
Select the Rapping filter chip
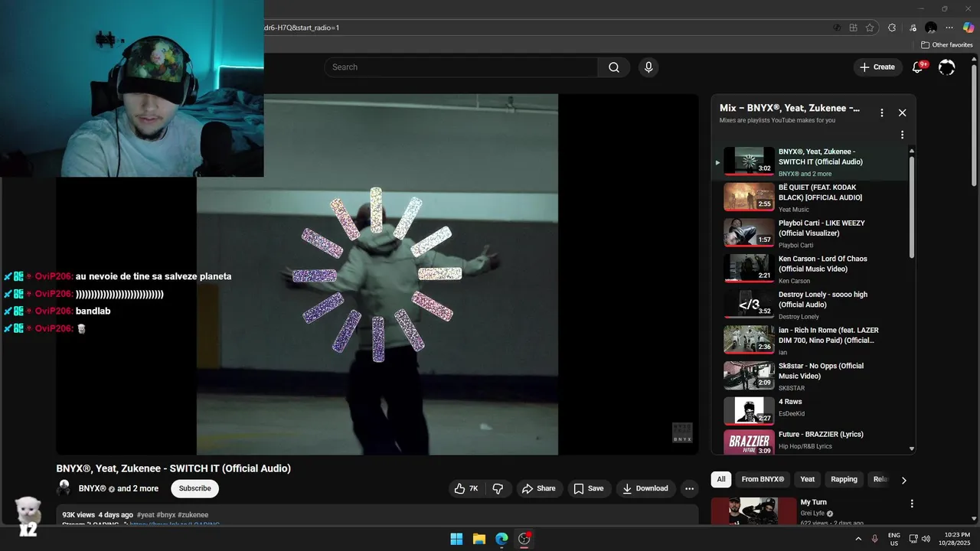coord(844,480)
